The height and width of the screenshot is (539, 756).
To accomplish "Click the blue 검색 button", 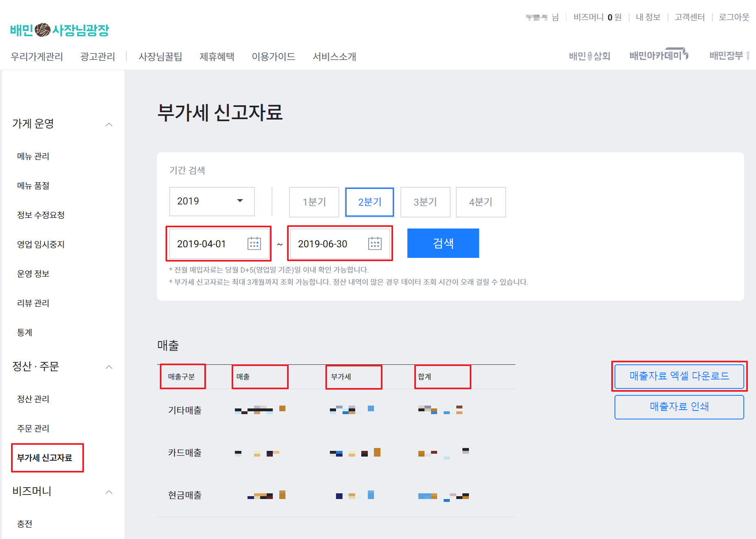I will click(x=443, y=243).
